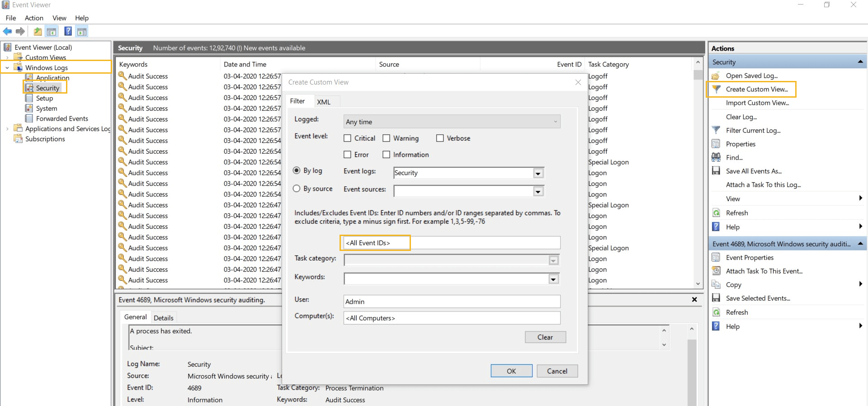The image size is (868, 406).
Task: Click the Setup log icon in tree
Action: coord(29,98)
